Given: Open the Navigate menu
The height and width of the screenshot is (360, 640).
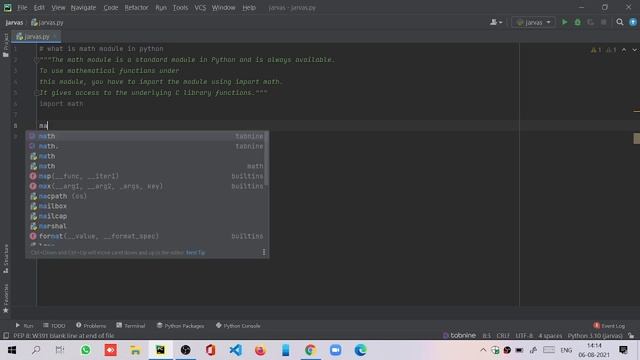Looking at the screenshot, I should pos(83,7).
